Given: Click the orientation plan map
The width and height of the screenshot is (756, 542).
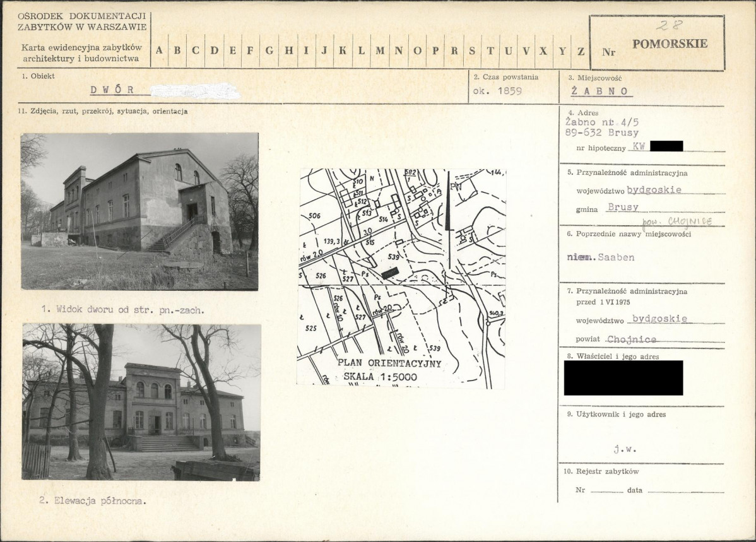Looking at the screenshot, I should click(x=401, y=278).
